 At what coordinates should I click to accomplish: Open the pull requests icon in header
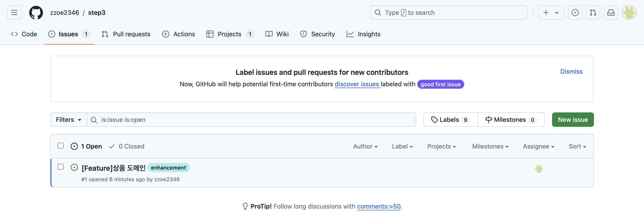(x=593, y=13)
